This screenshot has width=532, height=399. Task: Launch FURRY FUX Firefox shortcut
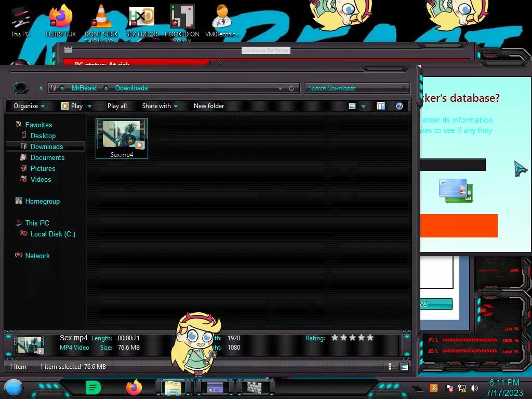pos(60,22)
